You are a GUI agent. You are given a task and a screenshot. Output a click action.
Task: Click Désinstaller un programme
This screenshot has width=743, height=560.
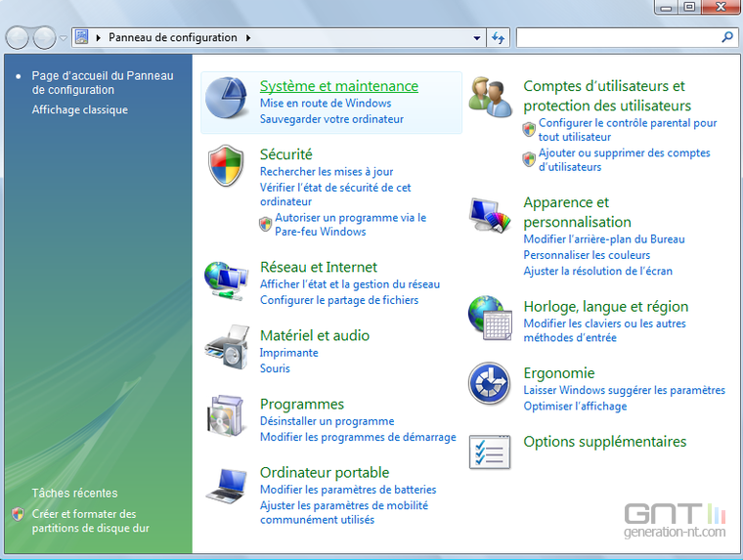coord(327,421)
